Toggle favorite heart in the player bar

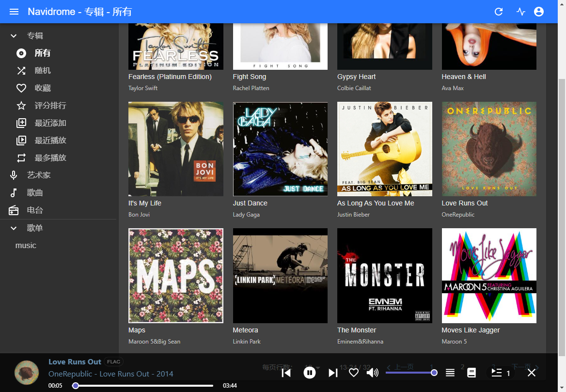(354, 373)
